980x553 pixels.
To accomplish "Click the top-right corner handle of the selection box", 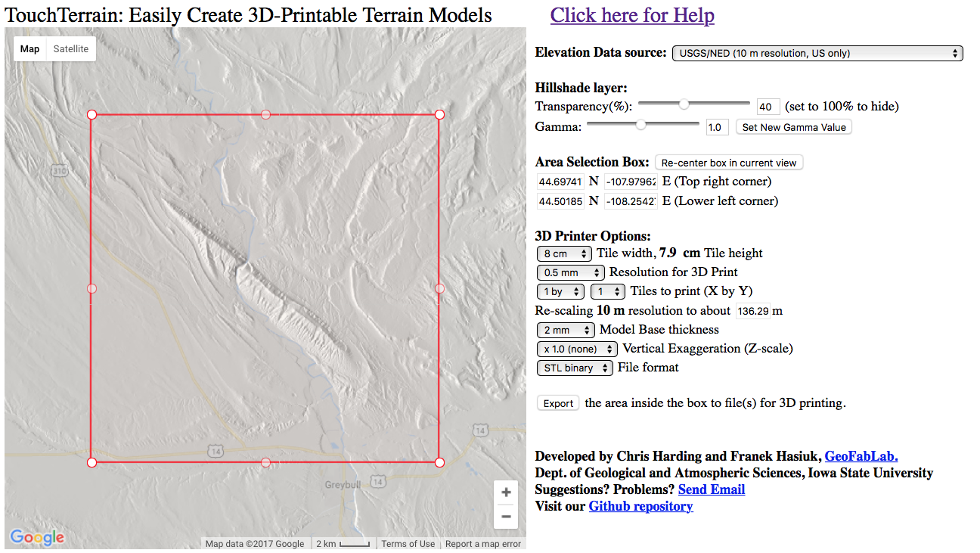I will pos(439,114).
